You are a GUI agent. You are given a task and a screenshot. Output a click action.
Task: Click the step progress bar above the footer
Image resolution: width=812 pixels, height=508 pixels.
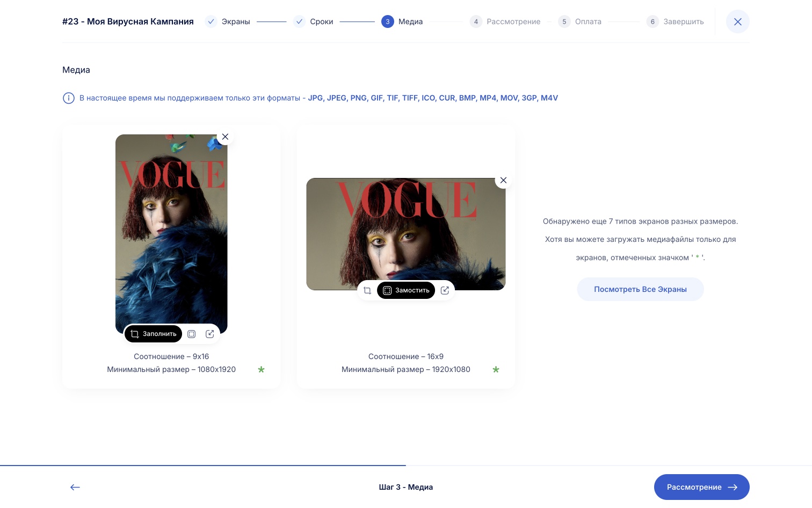[406, 466]
